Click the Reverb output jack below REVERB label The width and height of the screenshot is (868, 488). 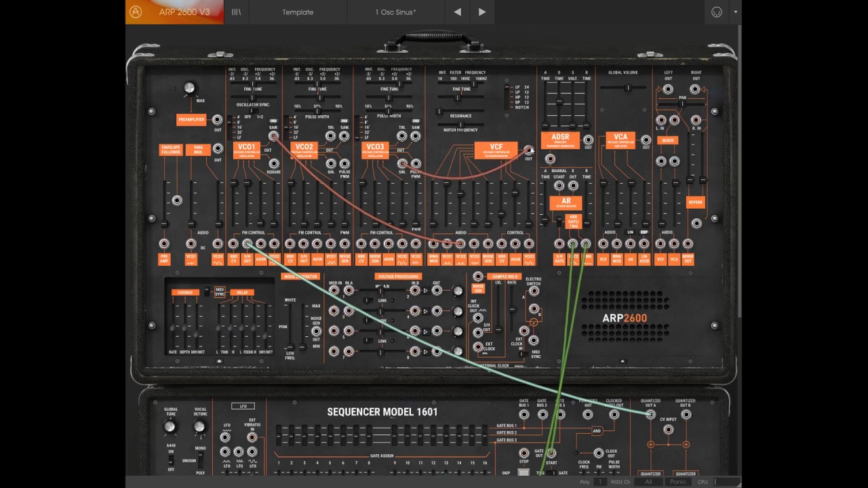point(696,223)
